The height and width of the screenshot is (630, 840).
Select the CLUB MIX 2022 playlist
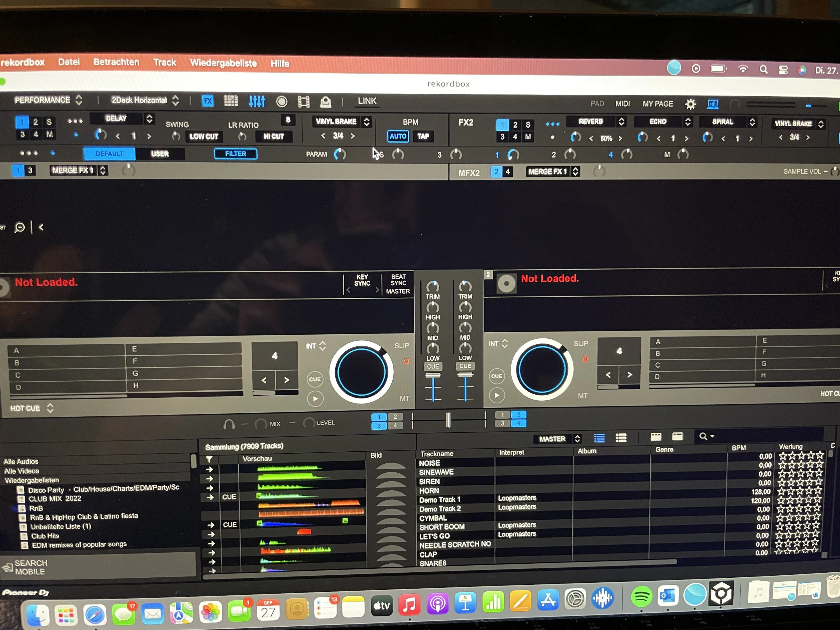click(55, 499)
